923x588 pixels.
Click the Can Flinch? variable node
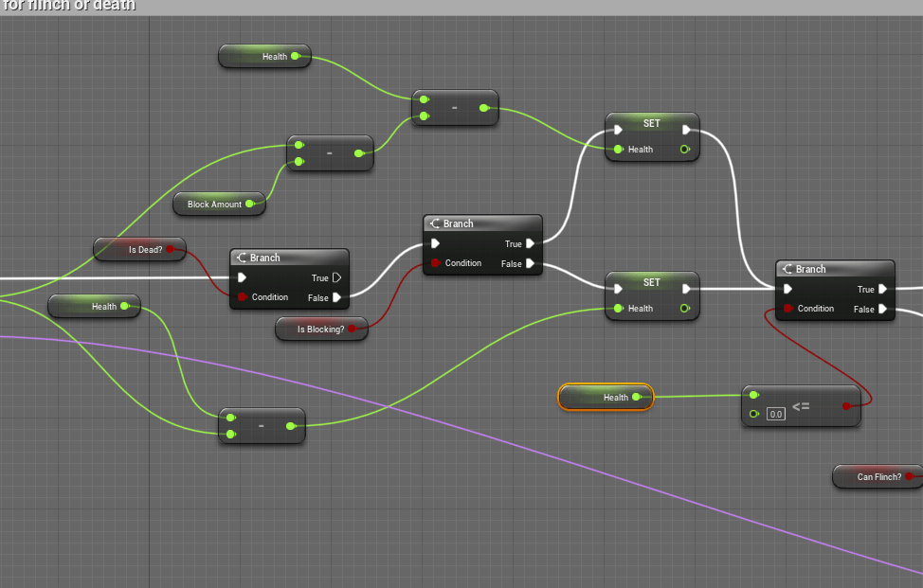872,476
